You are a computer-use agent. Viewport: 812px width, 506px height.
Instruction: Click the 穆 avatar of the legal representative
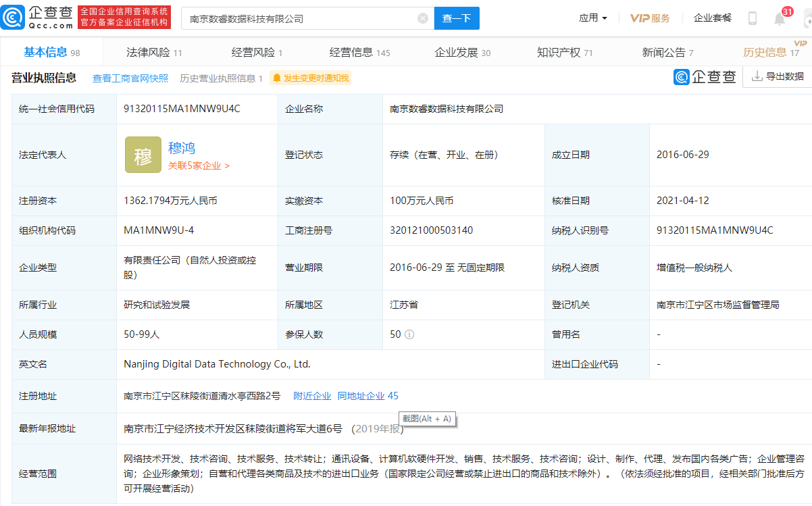143,155
